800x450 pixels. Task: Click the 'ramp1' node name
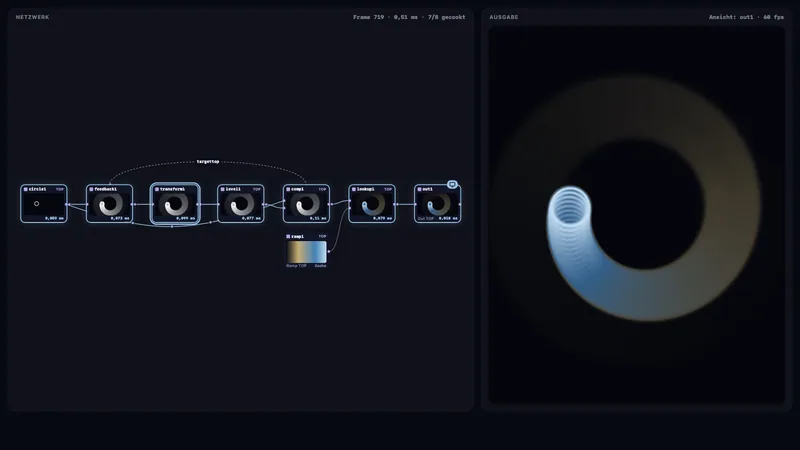click(x=297, y=237)
